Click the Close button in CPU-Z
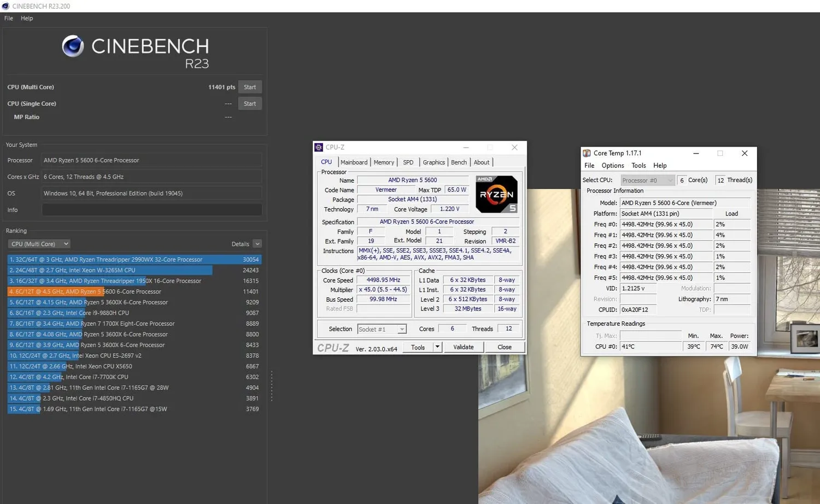The width and height of the screenshot is (820, 504). click(505, 347)
